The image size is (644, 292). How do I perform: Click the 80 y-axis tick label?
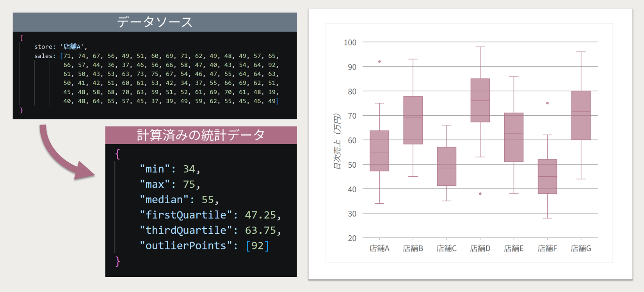tap(352, 91)
